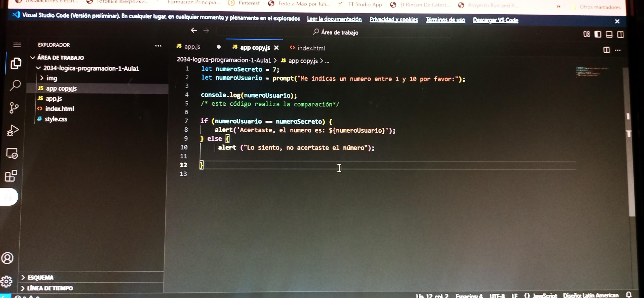The image size is (644, 298).
Task: Change the LF end-of-line sequence
Action: tap(514, 295)
